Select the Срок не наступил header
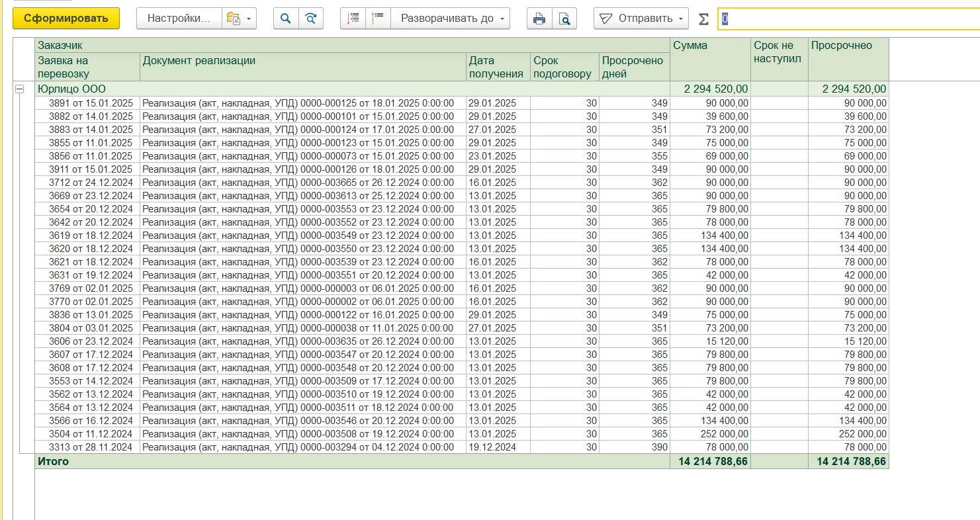 point(780,60)
